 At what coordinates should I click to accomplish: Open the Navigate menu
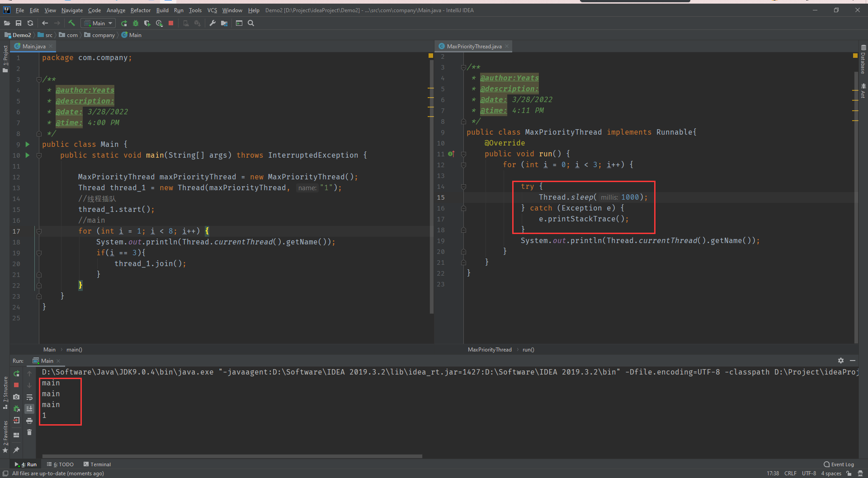(72, 10)
